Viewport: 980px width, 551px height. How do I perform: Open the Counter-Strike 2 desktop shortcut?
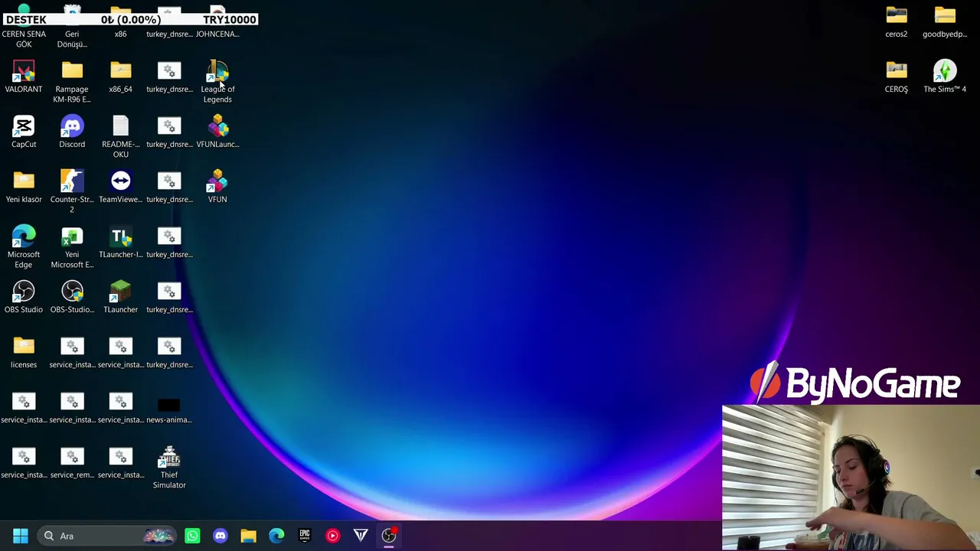coord(72,192)
